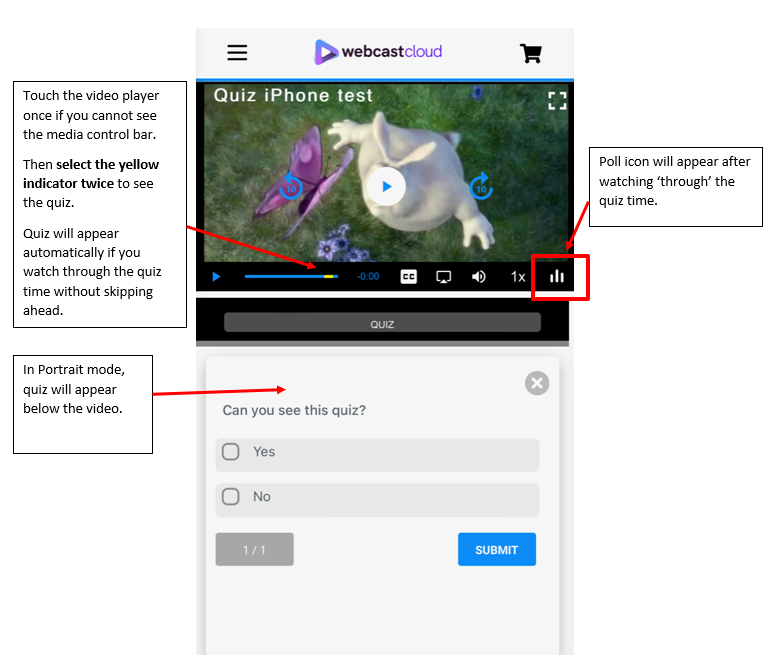Click the 1 / 1 page indicator
Viewport: 778px width, 655px height.
coord(255,549)
